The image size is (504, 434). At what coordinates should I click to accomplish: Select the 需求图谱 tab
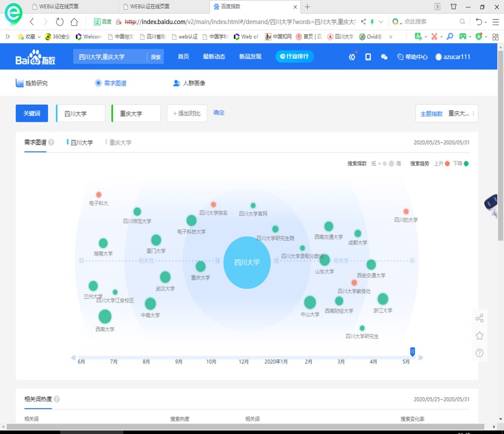pyautogui.click(x=111, y=83)
